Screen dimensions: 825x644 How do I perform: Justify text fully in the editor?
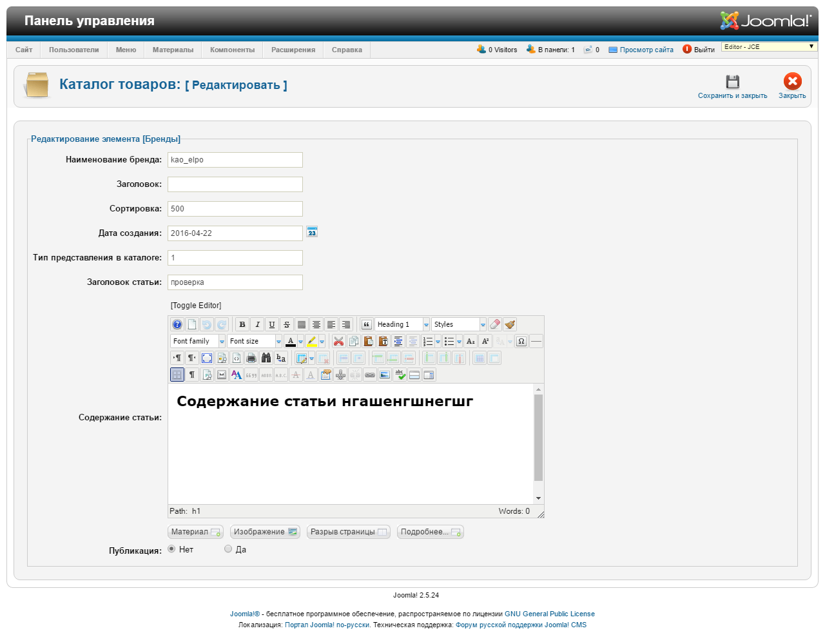pyautogui.click(x=302, y=324)
